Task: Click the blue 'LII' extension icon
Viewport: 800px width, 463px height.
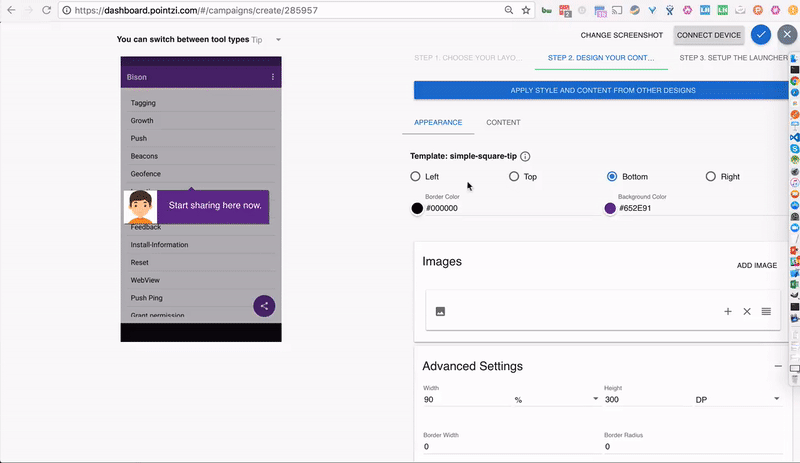Action: click(x=705, y=10)
